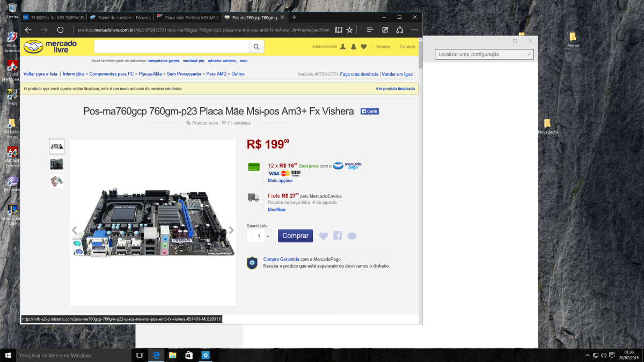Open favorites heart icon in site header
644x362 pixels.
point(363,47)
